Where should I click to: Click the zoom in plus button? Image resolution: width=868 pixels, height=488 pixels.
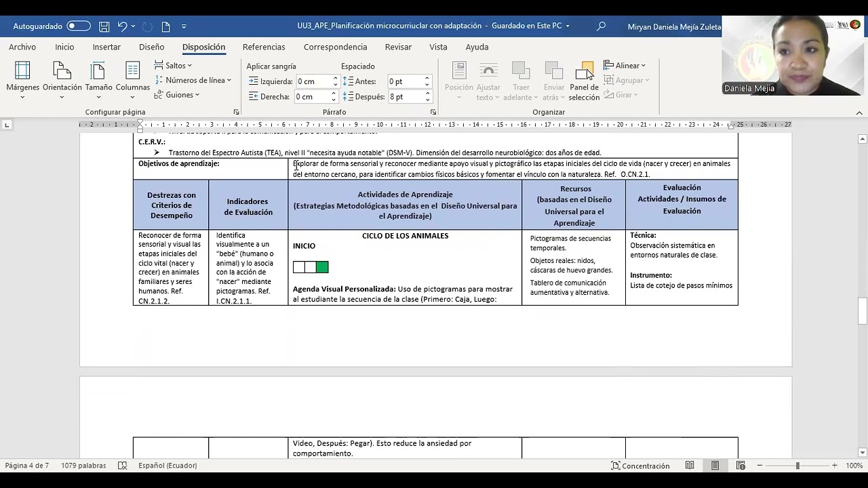(835, 466)
